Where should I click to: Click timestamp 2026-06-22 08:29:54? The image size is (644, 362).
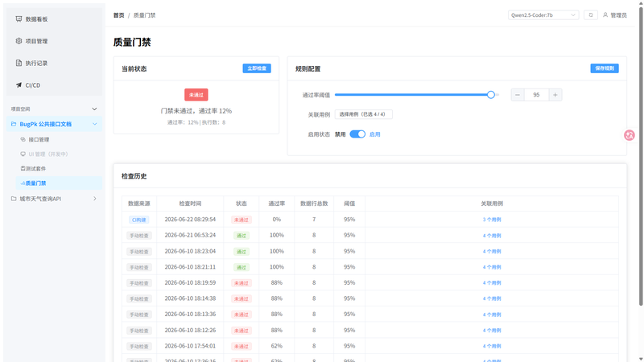[x=190, y=219]
